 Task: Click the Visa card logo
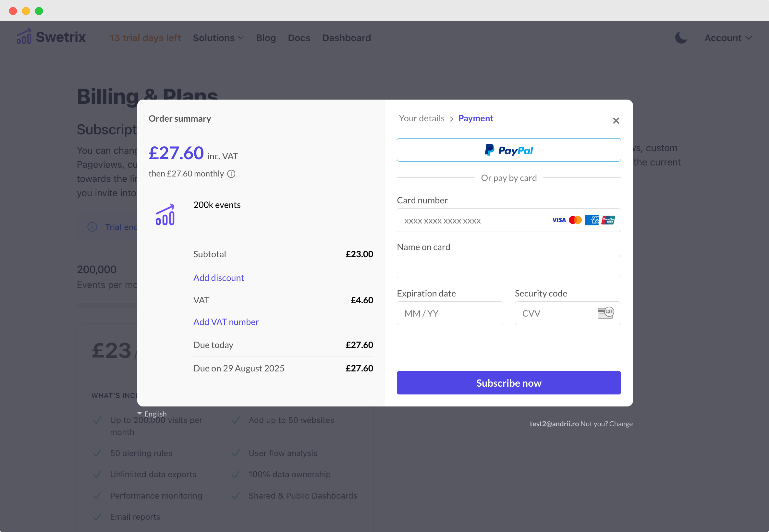click(558, 220)
